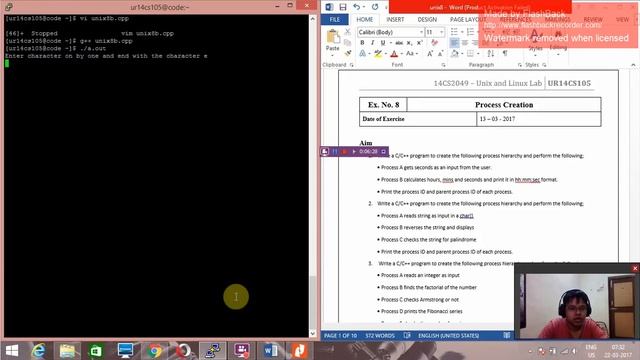Apply a bulleted list

coord(454,32)
